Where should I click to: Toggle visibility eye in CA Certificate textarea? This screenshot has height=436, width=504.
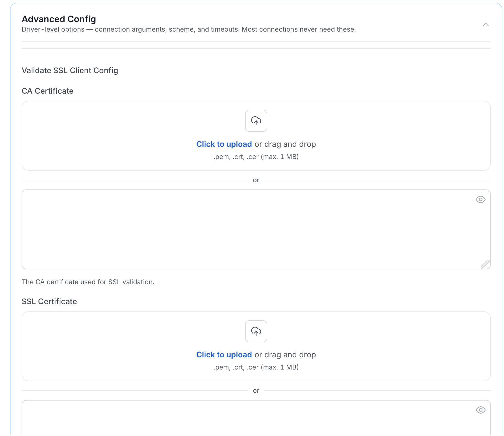(x=480, y=199)
